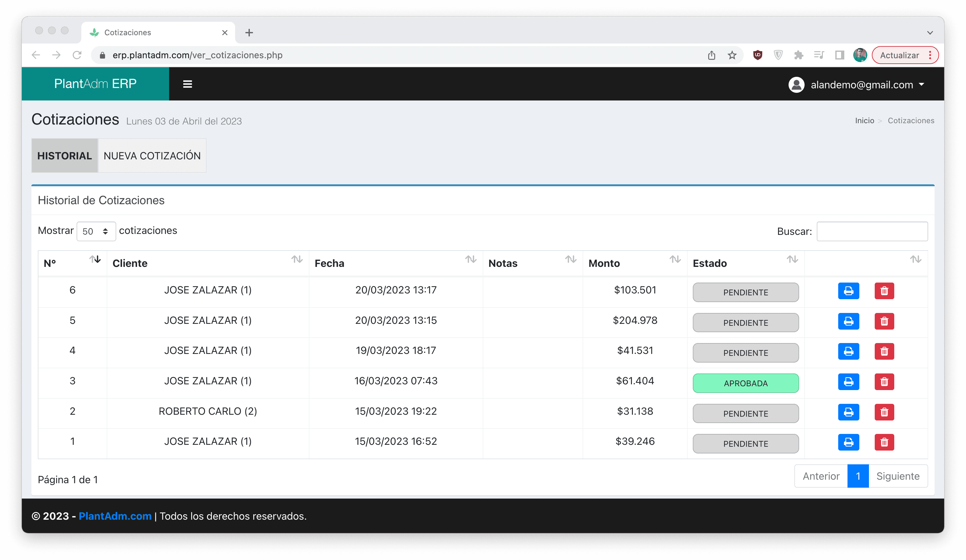
Task: Switch to the NUEVA COTIZACIÓN tab
Action: 152,156
